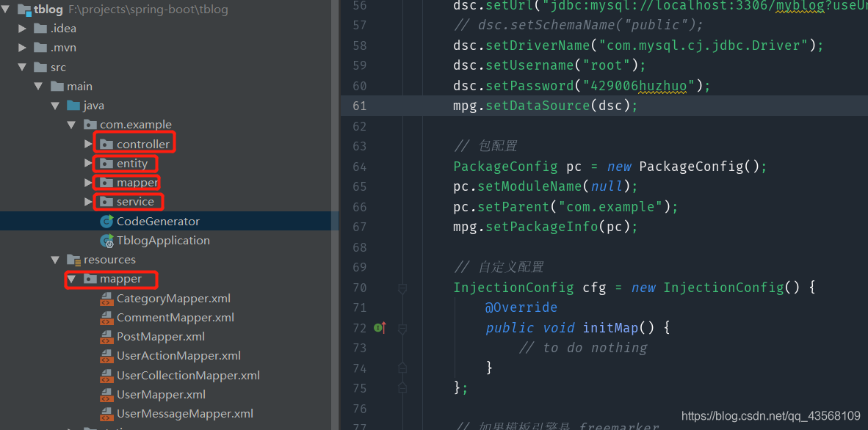Open the TblogApplication class
868x430 pixels.
pos(163,241)
